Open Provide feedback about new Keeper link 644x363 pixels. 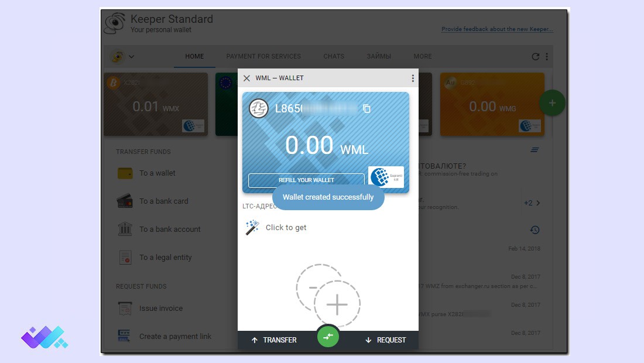[x=496, y=29]
